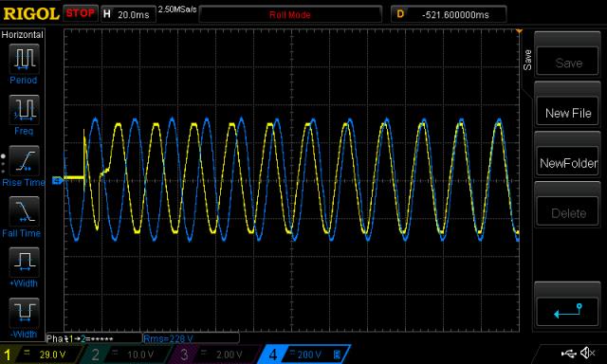
Task: Click the Save menu side tab
Action: pyautogui.click(x=527, y=60)
